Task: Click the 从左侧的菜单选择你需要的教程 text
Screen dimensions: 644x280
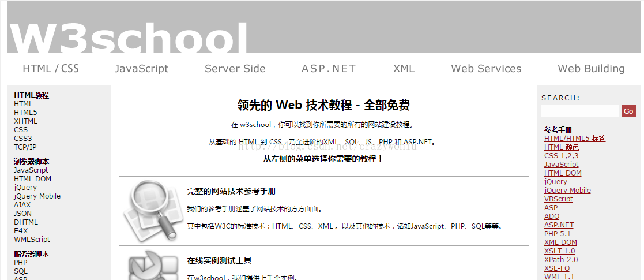Action: 323,159
